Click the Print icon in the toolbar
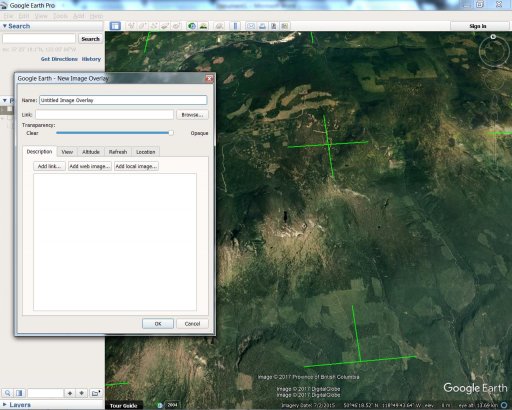The width and height of the screenshot is (512, 410). tap(262, 26)
